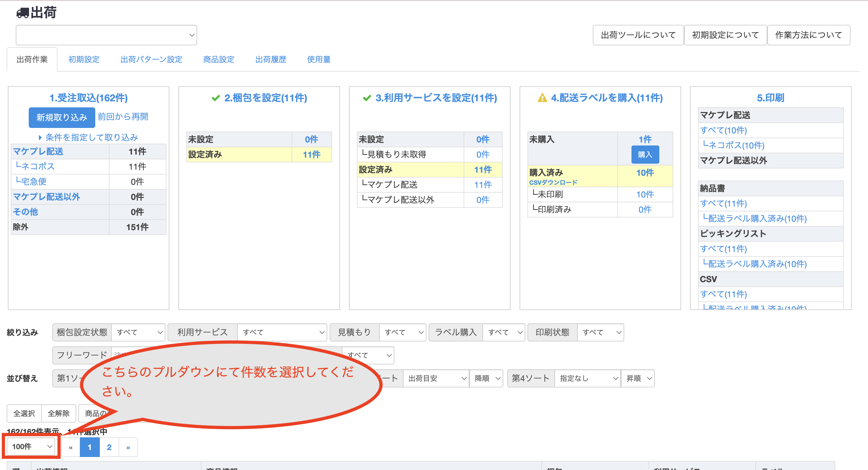868x470 pixels.
Task: Click CSVダウンロード link
Action: [x=553, y=183]
